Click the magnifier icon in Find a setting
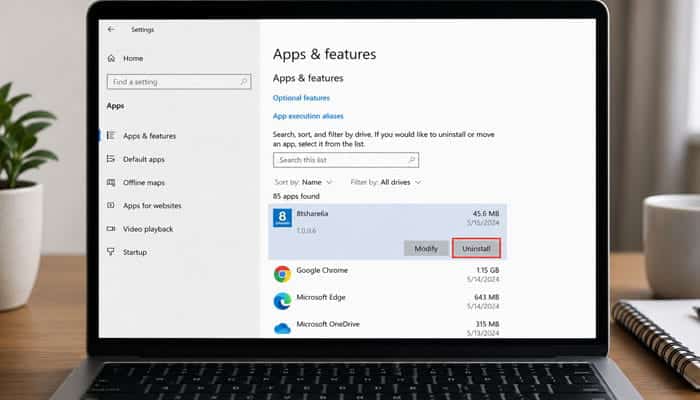The width and height of the screenshot is (700, 400). [x=244, y=82]
